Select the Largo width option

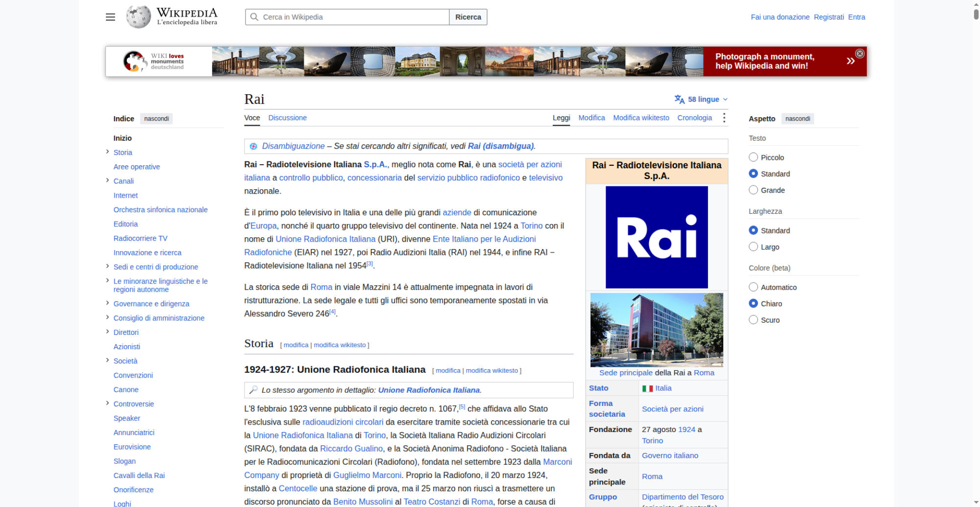[753, 247]
